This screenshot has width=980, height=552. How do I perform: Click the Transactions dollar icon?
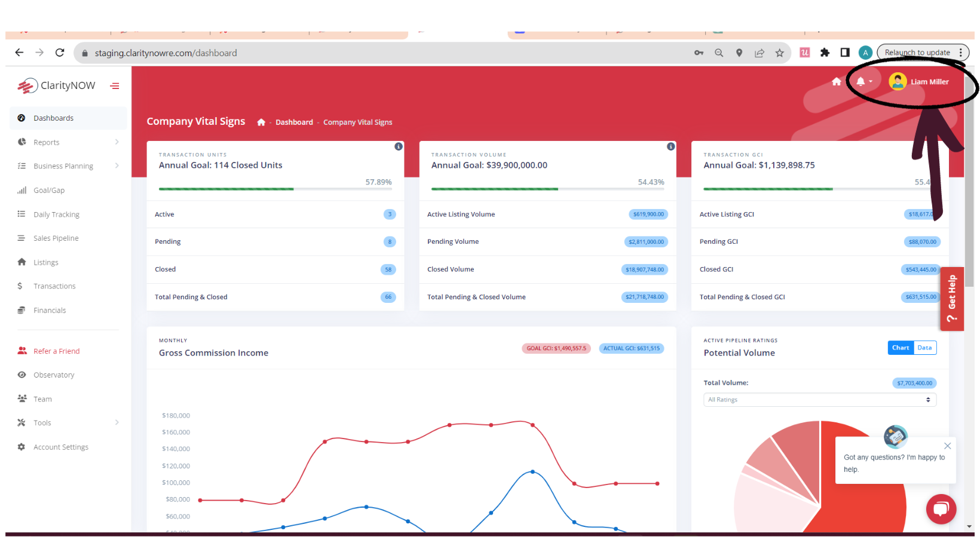[20, 286]
